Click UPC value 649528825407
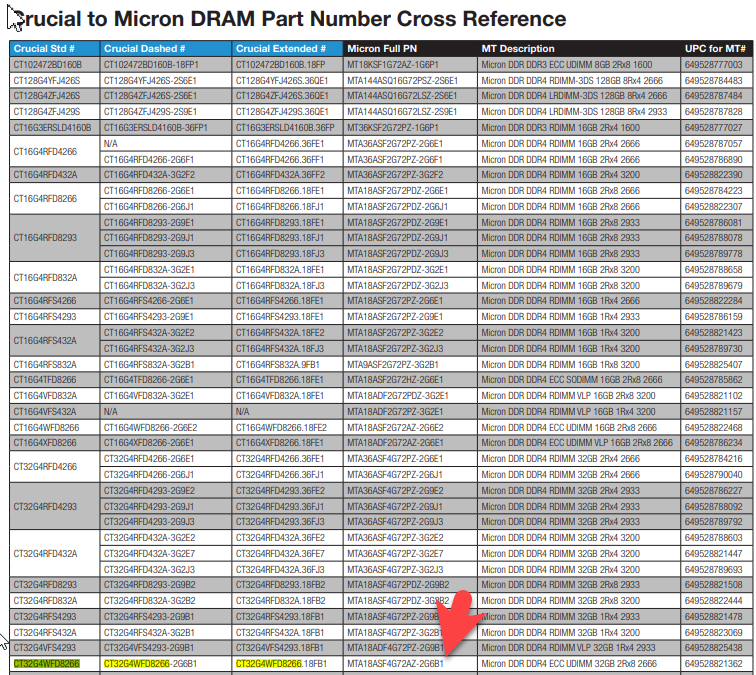 (714, 364)
